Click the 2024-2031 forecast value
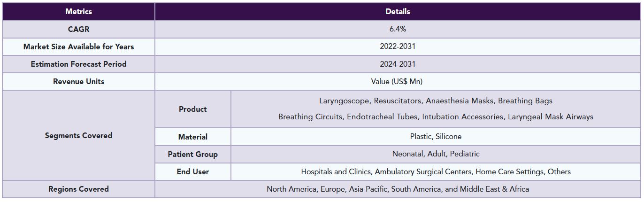644x202 pixels. [x=398, y=64]
